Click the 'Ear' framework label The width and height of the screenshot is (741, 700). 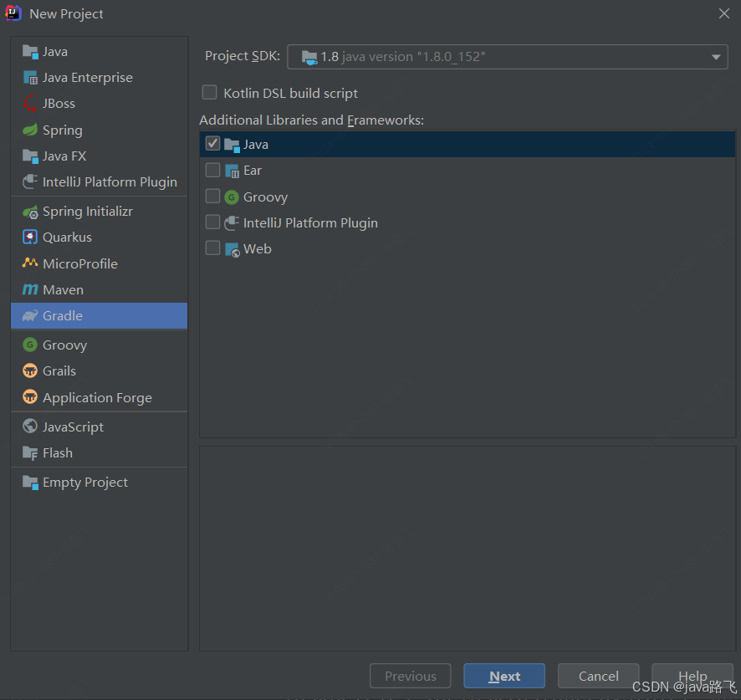click(253, 171)
